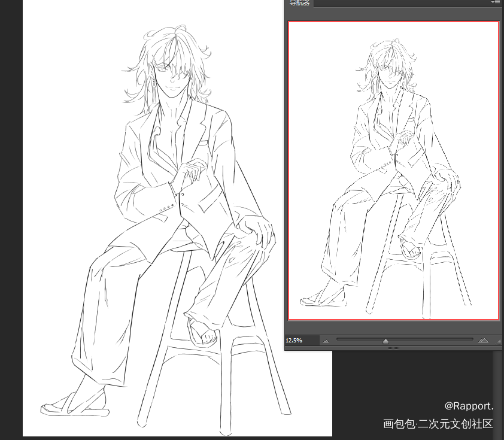Click the dotted gripper below the navigator panel
The image size is (504, 440).
coord(393,347)
